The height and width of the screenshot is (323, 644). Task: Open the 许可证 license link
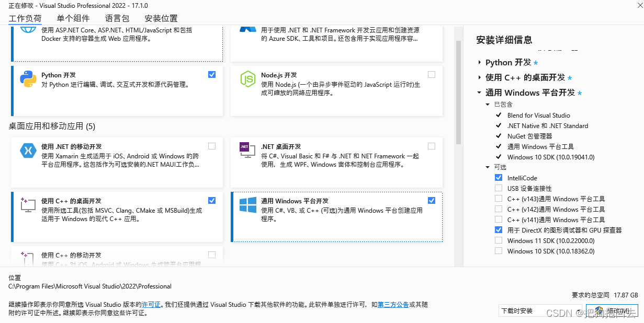coord(151,304)
